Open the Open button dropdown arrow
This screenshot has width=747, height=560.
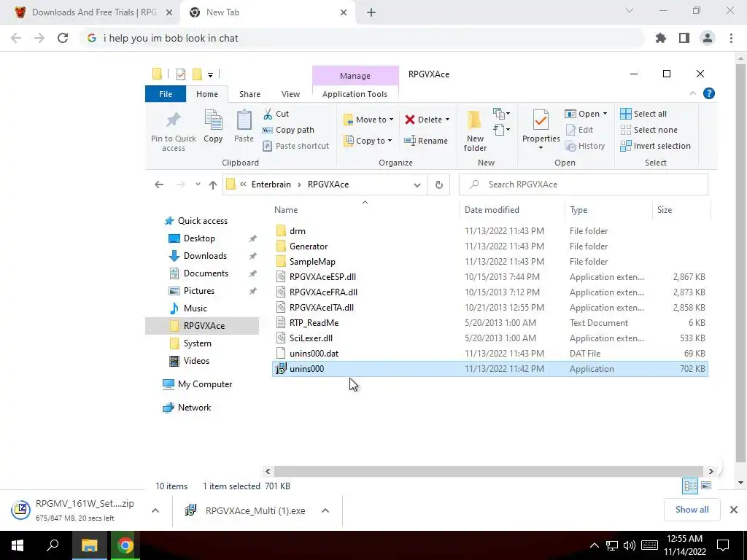coord(605,114)
